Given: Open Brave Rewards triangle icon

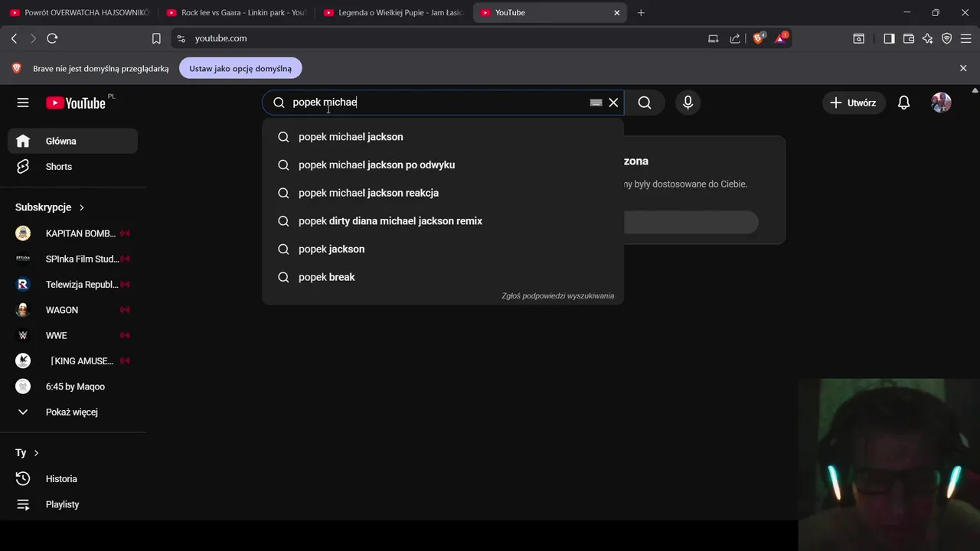Looking at the screenshot, I should point(780,38).
